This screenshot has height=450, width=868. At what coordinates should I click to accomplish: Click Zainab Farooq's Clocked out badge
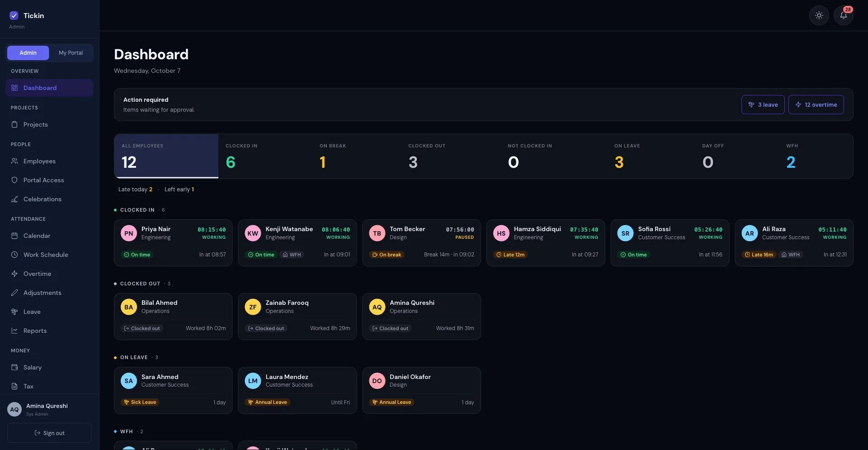pyautogui.click(x=266, y=328)
